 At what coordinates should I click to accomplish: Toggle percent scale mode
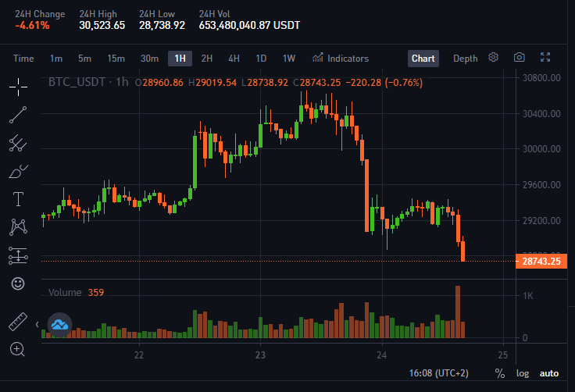499,373
